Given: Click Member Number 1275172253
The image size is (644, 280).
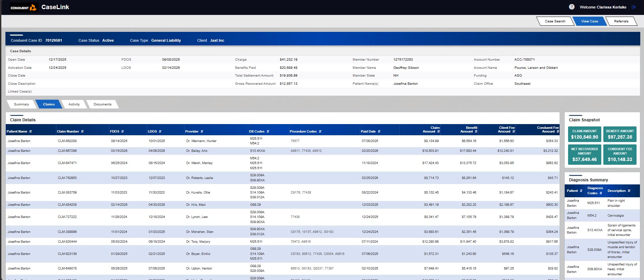Looking at the screenshot, I should 403,60.
